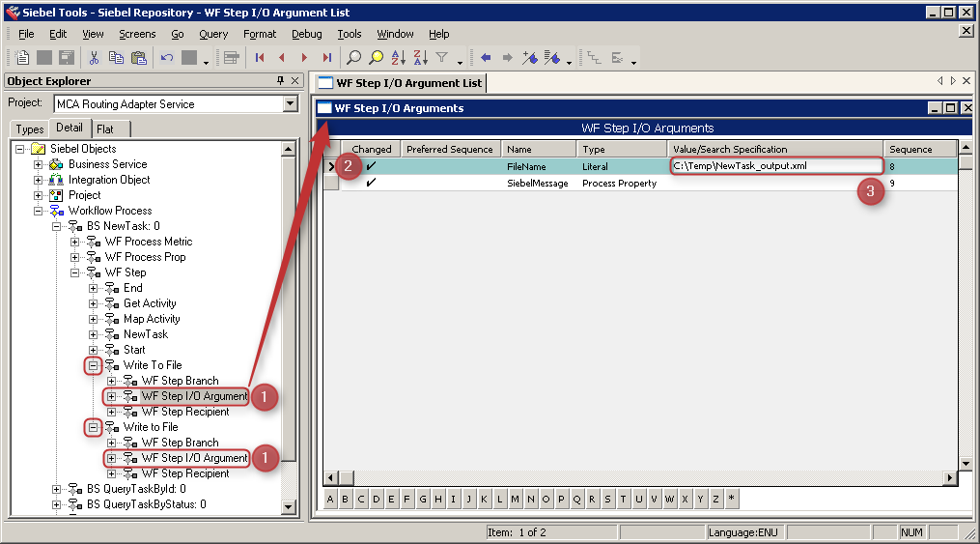Filter records by letter Z button
The width and height of the screenshot is (980, 544).
click(715, 499)
